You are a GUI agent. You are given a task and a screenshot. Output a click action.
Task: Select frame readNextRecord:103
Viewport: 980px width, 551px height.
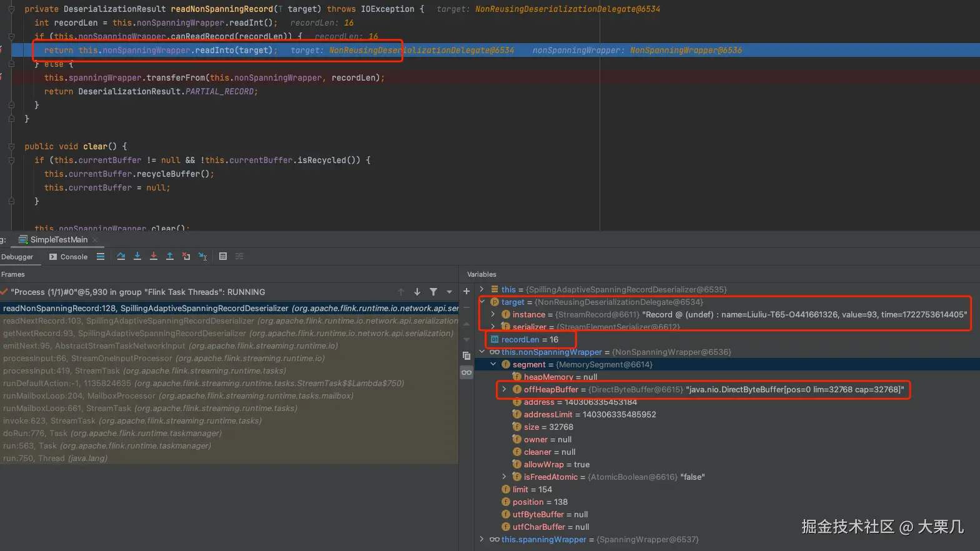click(x=229, y=320)
